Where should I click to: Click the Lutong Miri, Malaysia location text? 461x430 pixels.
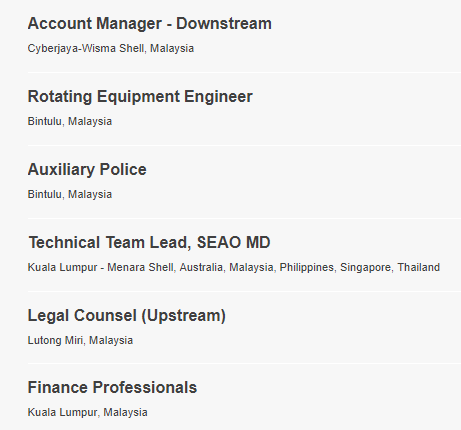pyautogui.click(x=80, y=340)
